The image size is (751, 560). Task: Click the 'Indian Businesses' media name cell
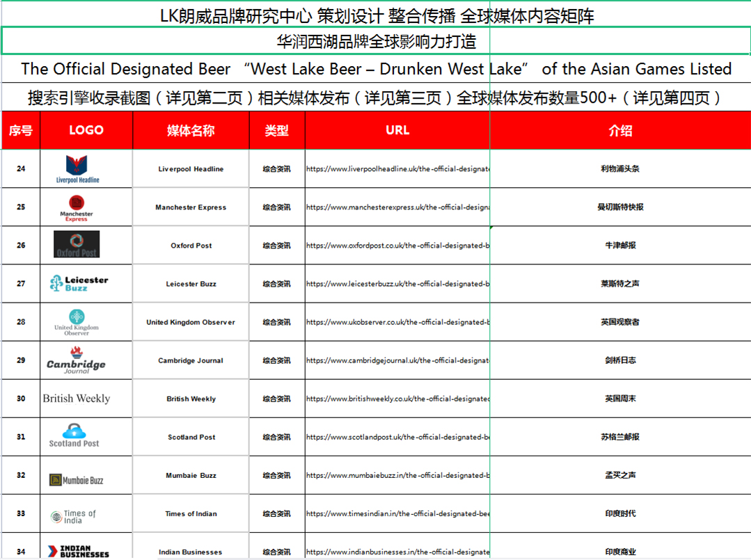pos(191,547)
